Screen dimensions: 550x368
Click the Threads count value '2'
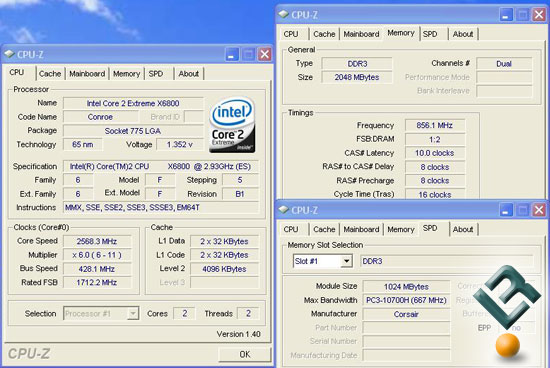(248, 313)
